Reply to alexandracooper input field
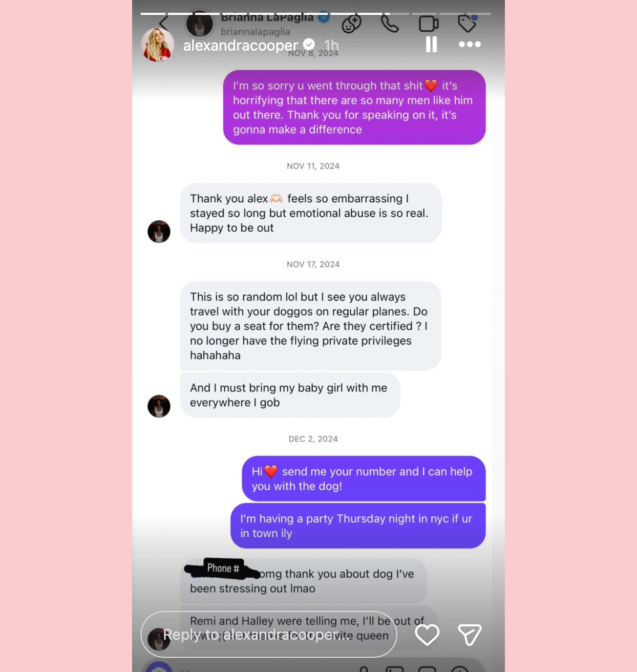 (x=269, y=634)
